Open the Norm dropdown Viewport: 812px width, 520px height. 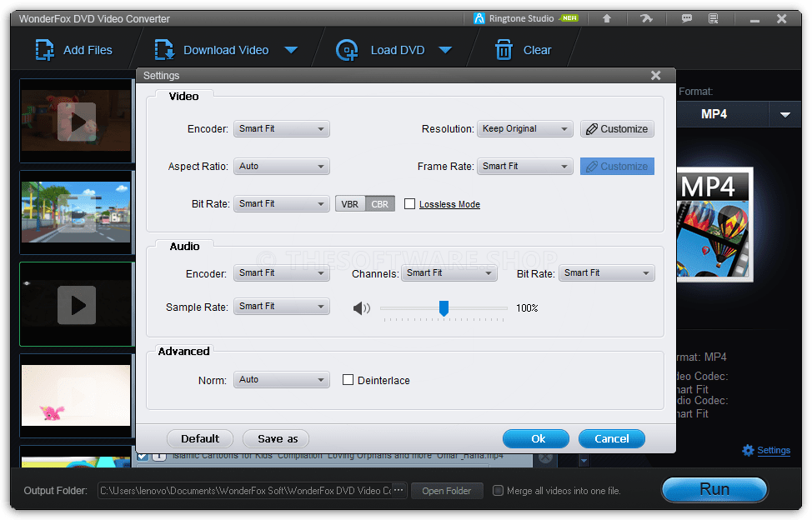282,380
